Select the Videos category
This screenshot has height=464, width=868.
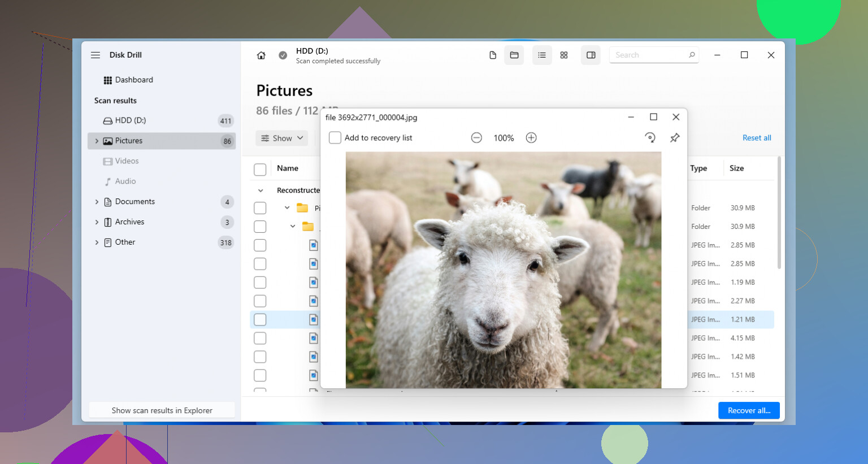pos(162,161)
